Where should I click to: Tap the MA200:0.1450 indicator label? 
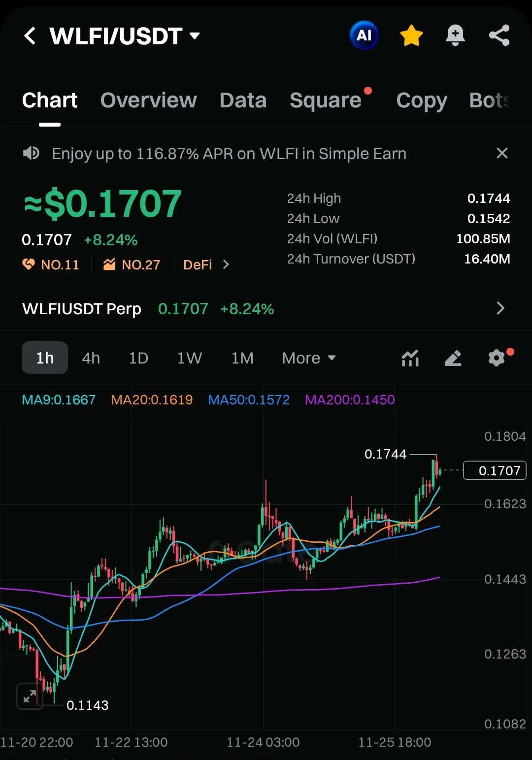click(x=350, y=400)
